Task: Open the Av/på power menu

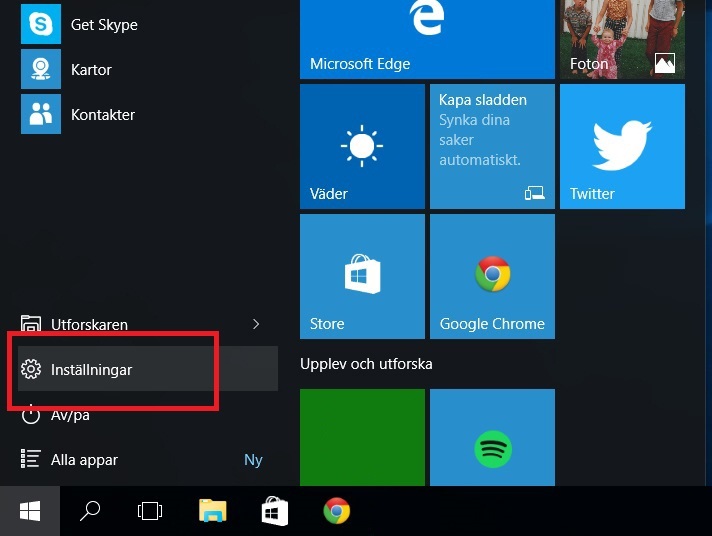Action: pos(148,414)
